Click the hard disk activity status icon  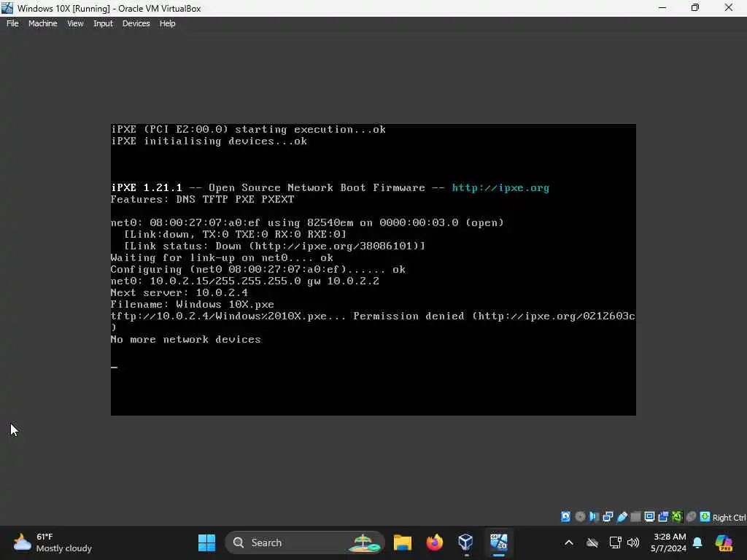pyautogui.click(x=565, y=517)
